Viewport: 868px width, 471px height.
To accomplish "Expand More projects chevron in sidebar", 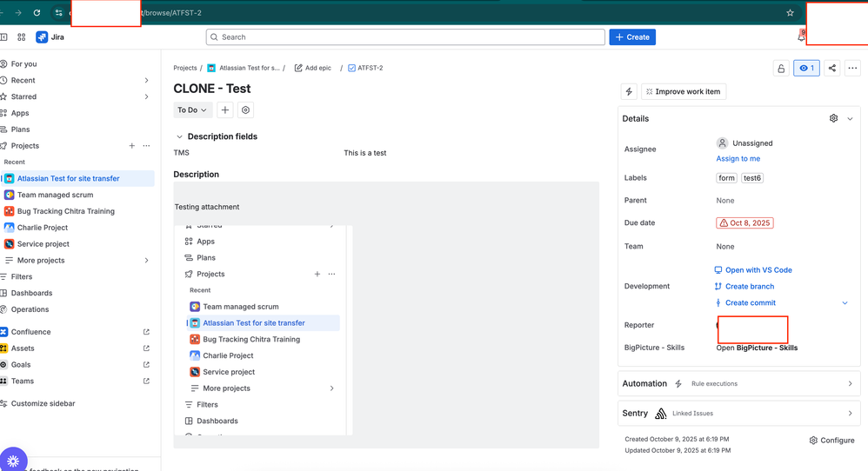I will click(x=147, y=261).
